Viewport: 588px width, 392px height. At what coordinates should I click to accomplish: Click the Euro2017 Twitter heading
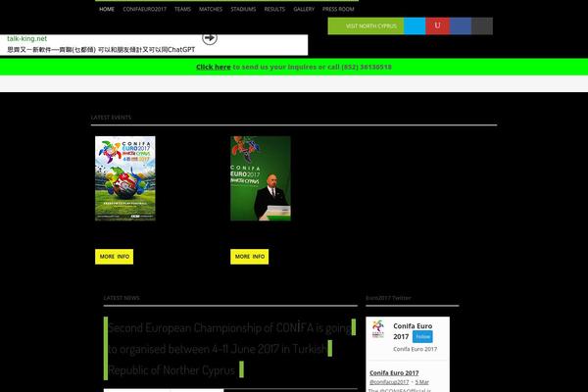pos(388,298)
